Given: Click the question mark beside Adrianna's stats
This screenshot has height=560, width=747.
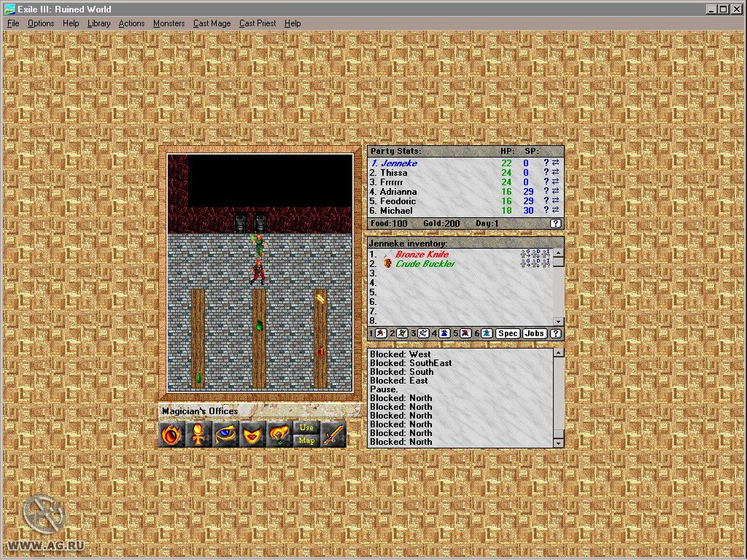Looking at the screenshot, I should [x=546, y=192].
